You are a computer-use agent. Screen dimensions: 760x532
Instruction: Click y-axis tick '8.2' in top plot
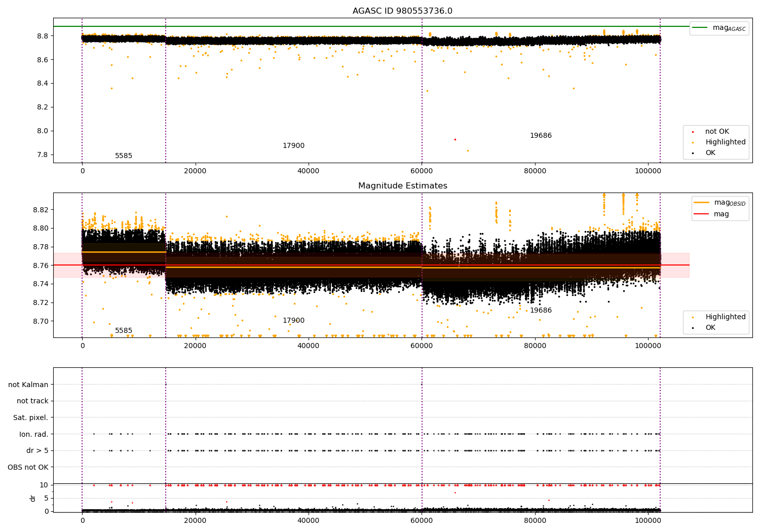(42, 107)
